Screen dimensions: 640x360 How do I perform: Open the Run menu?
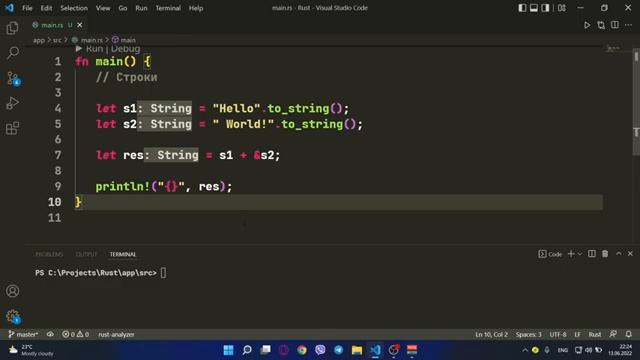pyautogui.click(x=141, y=8)
